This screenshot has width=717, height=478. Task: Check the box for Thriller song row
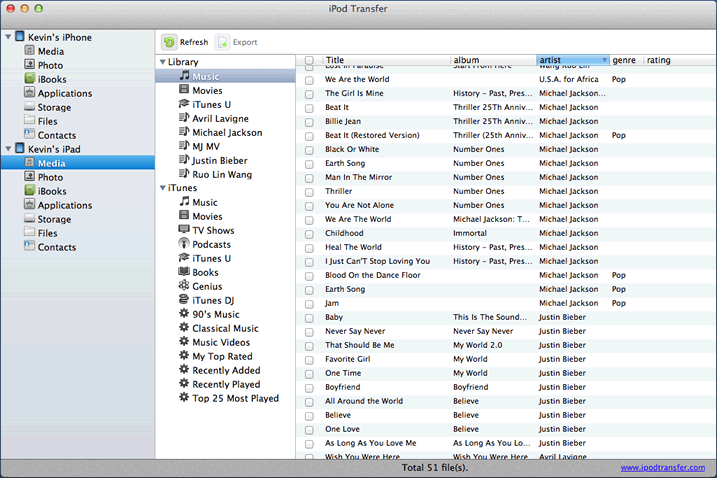click(310, 192)
